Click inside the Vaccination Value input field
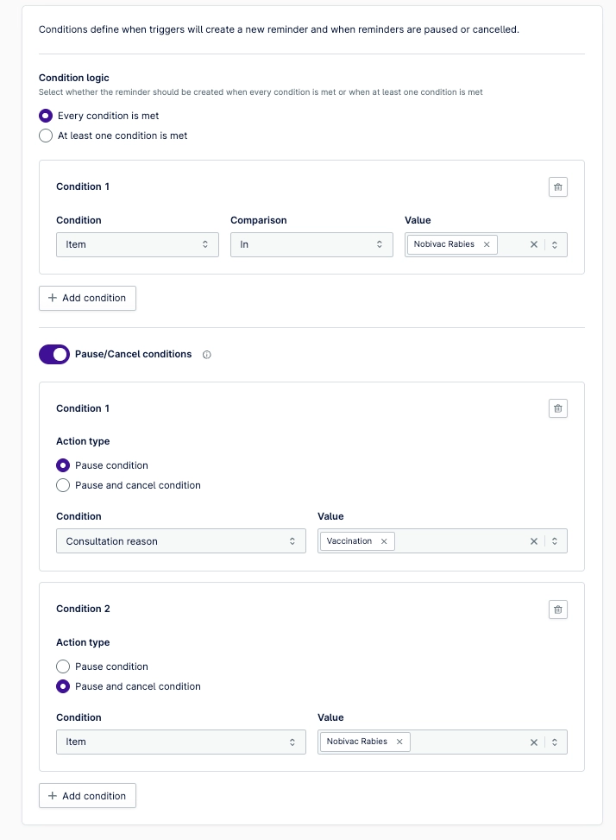This screenshot has width=616, height=840. pos(460,541)
